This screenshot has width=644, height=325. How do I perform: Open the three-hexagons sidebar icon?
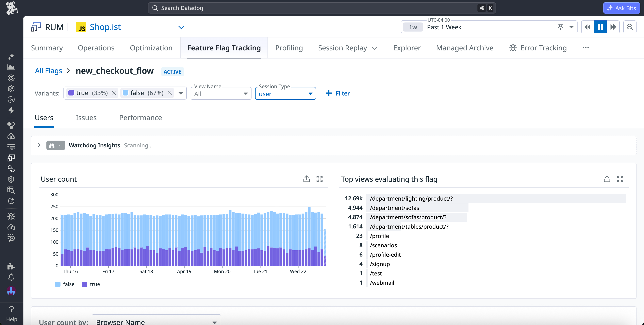click(x=11, y=125)
